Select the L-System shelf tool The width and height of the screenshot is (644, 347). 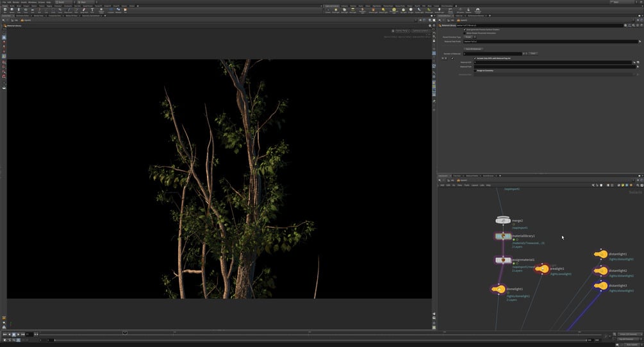pyautogui.click(x=111, y=10)
